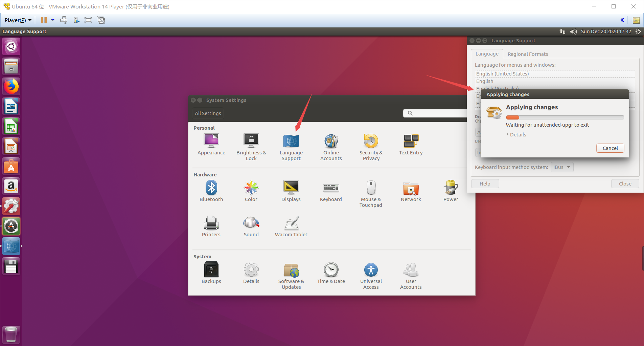Open Software Updater from the dock
Screen dimensions: 644x346
pos(11,226)
